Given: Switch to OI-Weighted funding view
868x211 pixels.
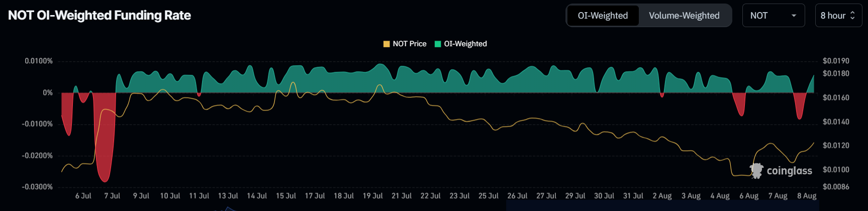Looking at the screenshot, I should (x=603, y=16).
